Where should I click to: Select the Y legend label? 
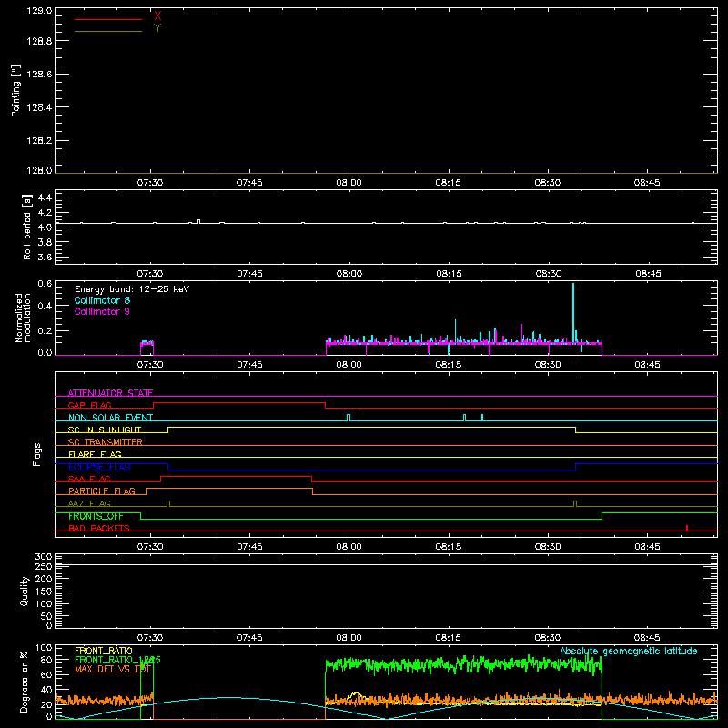pos(157,28)
